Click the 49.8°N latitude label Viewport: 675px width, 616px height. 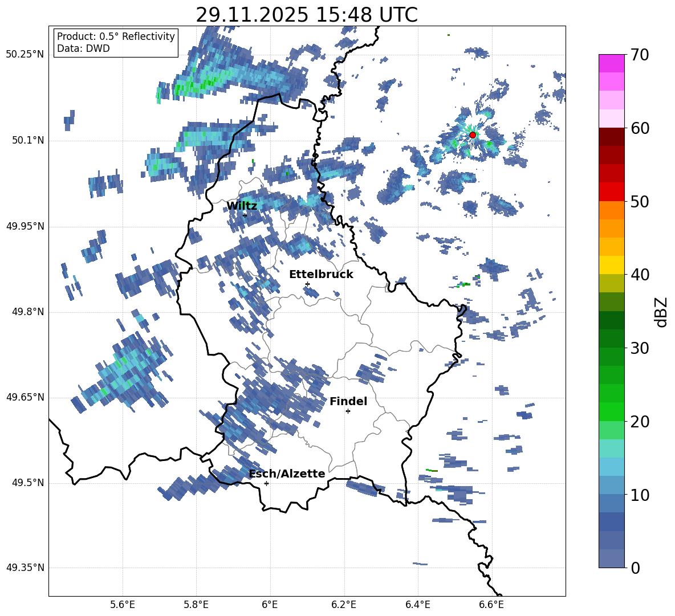(28, 312)
